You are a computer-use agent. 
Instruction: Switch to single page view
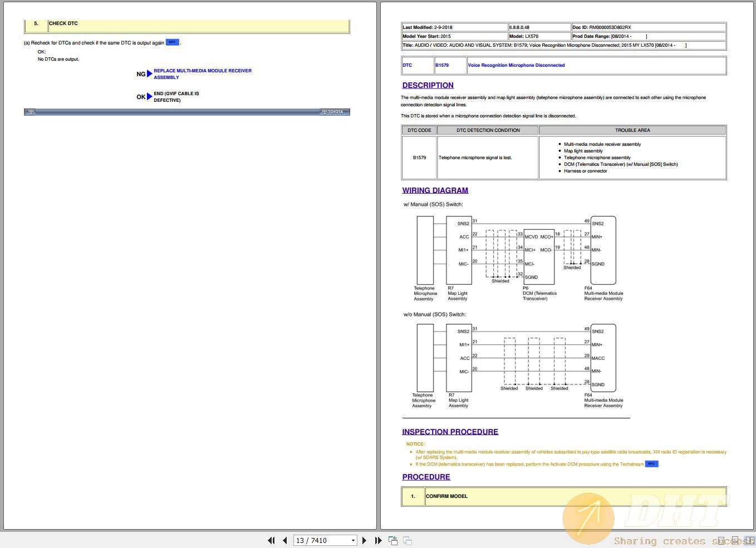click(721, 540)
